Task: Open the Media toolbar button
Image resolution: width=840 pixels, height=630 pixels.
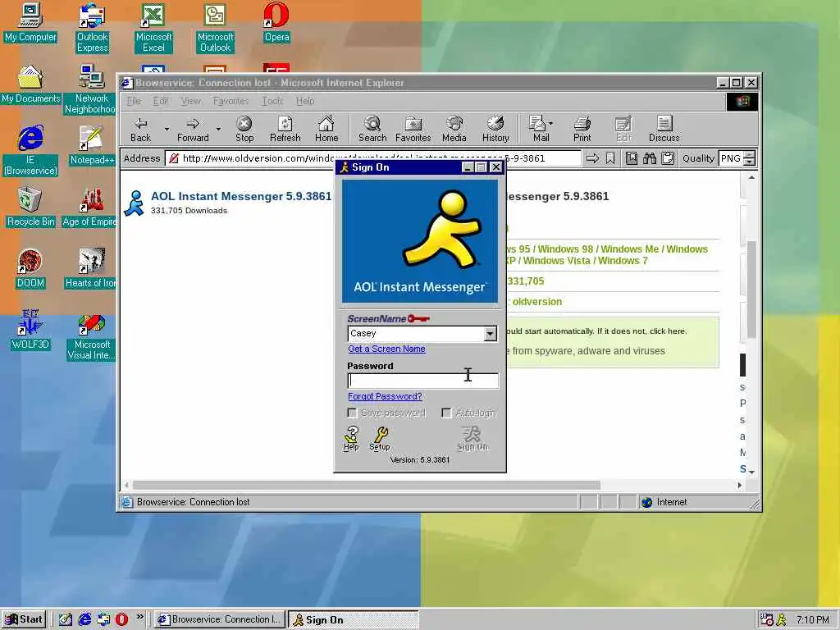Action: point(454,129)
